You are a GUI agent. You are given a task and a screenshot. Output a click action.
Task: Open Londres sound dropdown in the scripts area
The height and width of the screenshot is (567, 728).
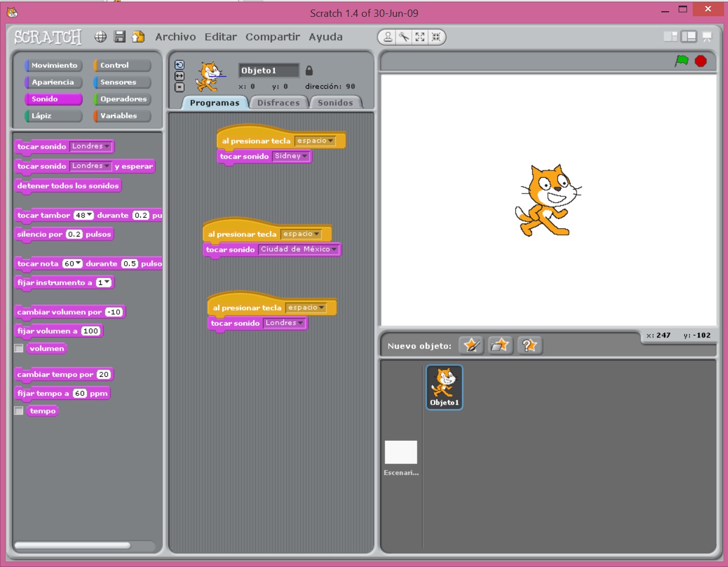284,323
